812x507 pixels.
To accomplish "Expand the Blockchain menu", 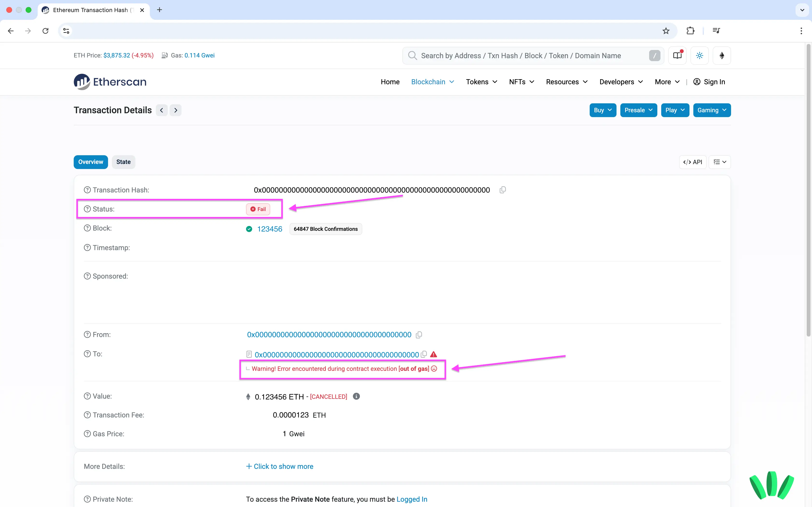I will (x=433, y=82).
